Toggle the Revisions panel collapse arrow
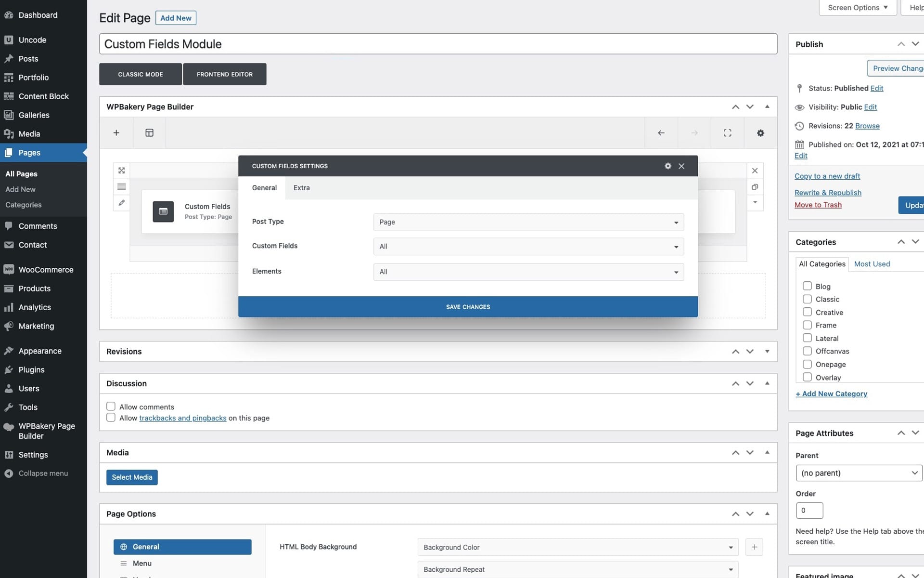The height and width of the screenshot is (578, 924). click(x=767, y=351)
